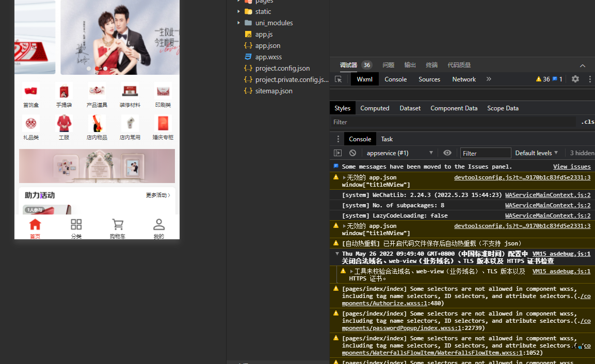Expand the uni_modules folder
The width and height of the screenshot is (595, 364).
pos(238,23)
